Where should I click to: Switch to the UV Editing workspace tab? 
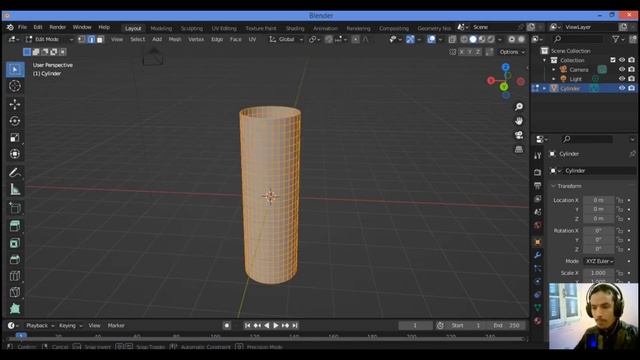pyautogui.click(x=224, y=28)
